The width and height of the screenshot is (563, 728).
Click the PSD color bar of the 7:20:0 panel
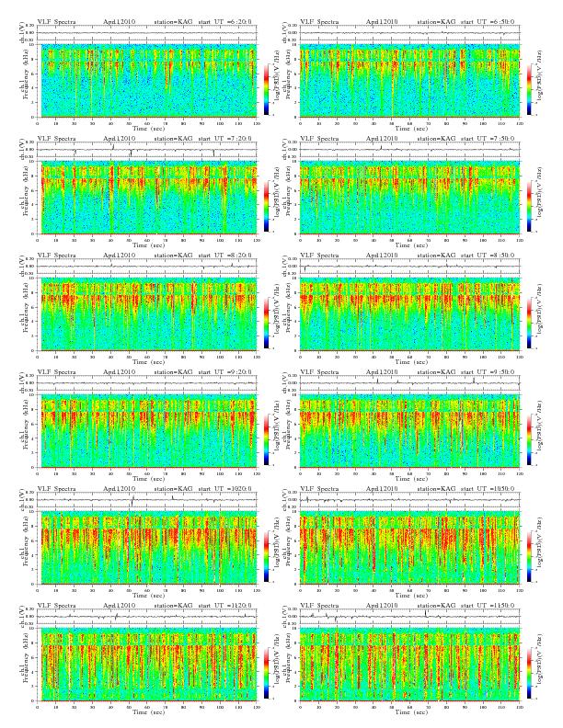pyautogui.click(x=266, y=206)
